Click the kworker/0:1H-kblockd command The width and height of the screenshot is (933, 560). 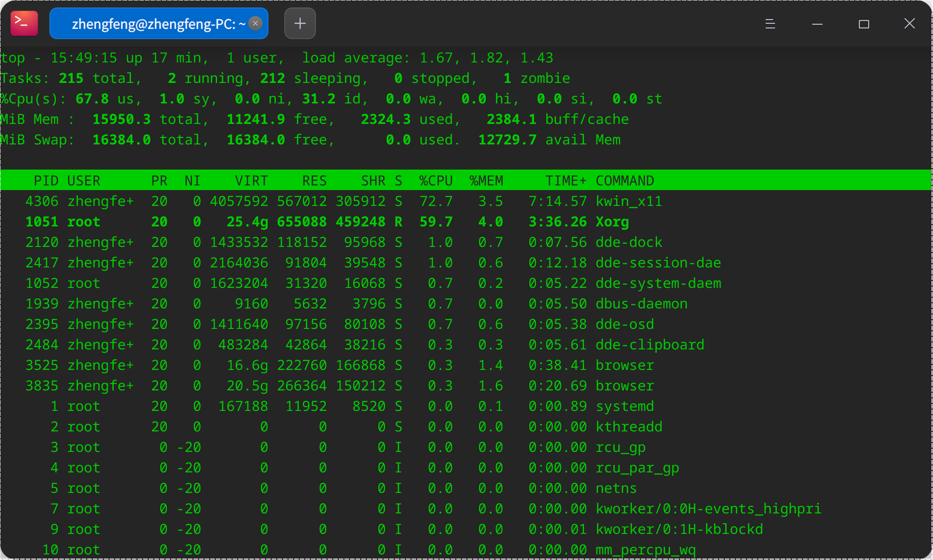pos(679,529)
